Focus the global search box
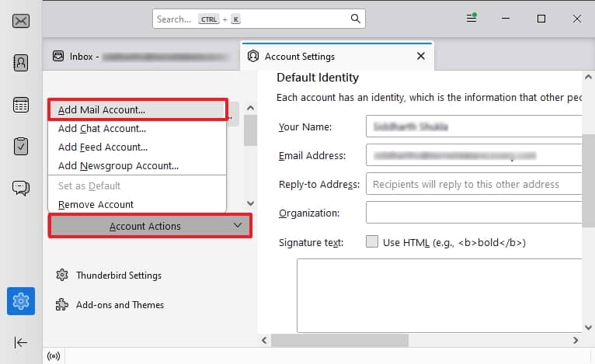Viewport: 595px width, 364px height. (x=259, y=19)
